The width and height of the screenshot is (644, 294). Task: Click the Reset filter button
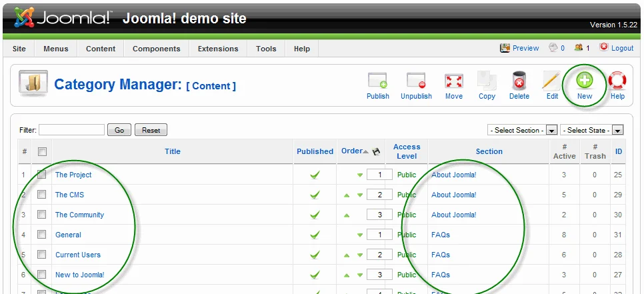click(151, 130)
